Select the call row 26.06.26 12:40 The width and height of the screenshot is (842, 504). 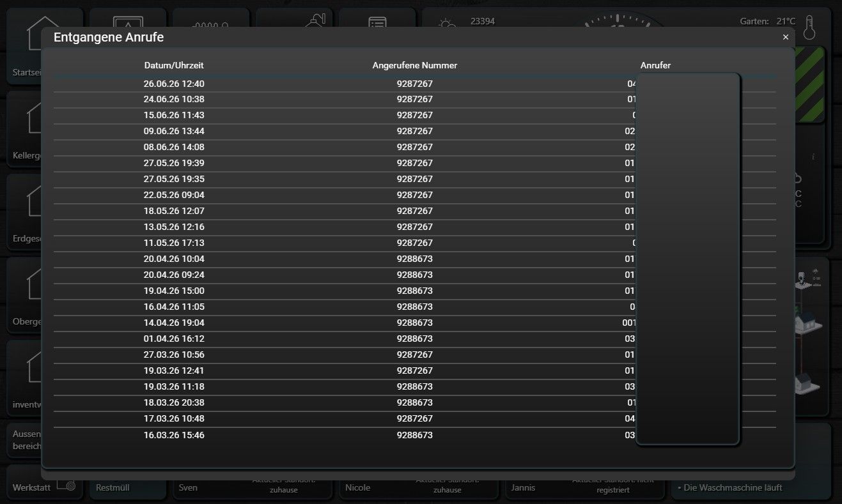coord(414,84)
